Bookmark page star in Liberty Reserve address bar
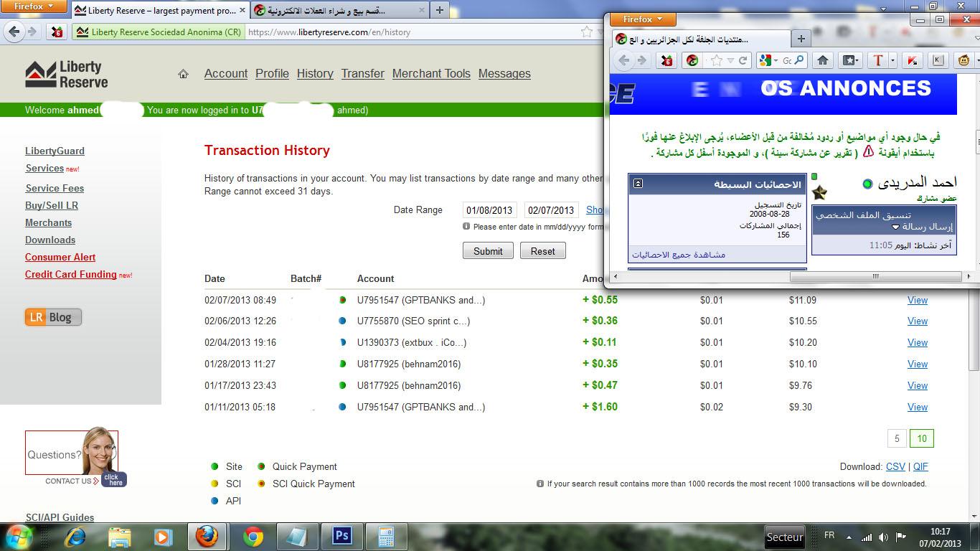The width and height of the screenshot is (980, 551). click(x=587, y=32)
